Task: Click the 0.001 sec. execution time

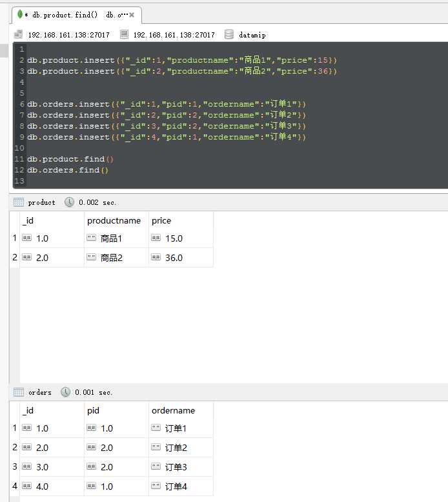Action: pos(94,393)
